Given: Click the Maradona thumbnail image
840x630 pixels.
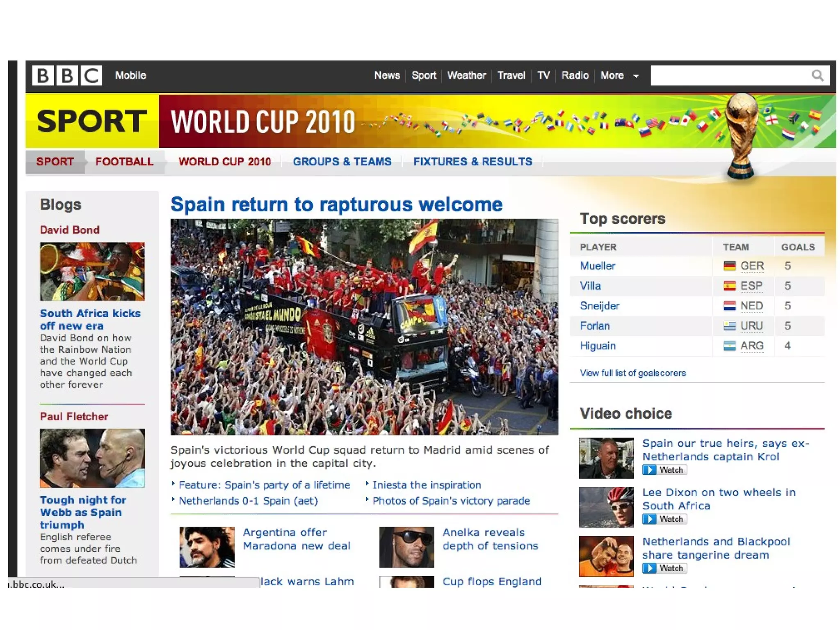Looking at the screenshot, I should (207, 547).
